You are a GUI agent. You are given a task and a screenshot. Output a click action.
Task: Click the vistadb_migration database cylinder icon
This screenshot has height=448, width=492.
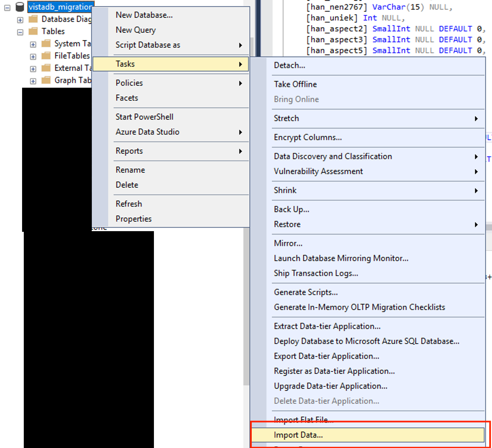(20, 6)
